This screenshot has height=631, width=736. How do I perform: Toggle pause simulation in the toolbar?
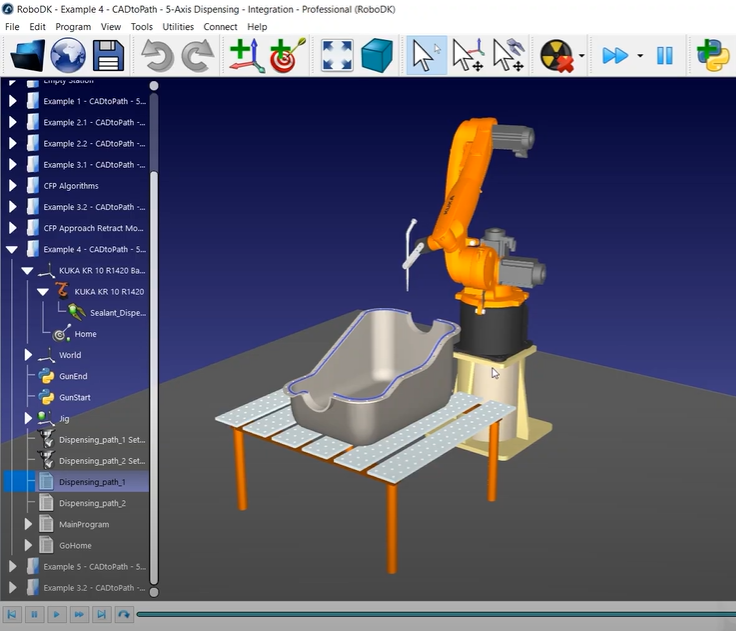coord(665,56)
